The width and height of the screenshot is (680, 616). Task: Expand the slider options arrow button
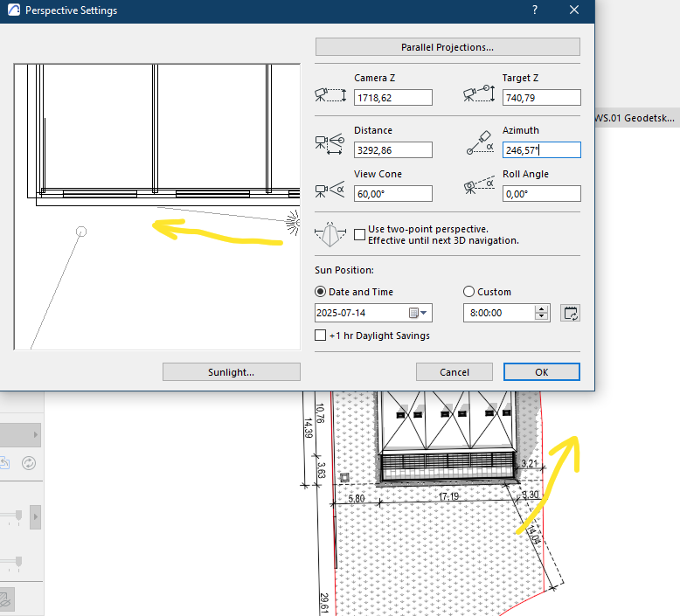click(x=35, y=516)
